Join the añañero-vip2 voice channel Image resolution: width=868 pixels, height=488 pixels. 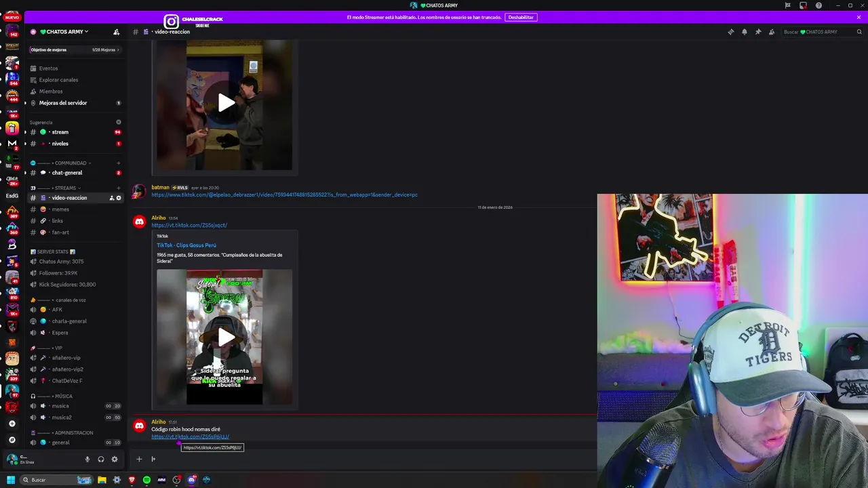point(75,369)
